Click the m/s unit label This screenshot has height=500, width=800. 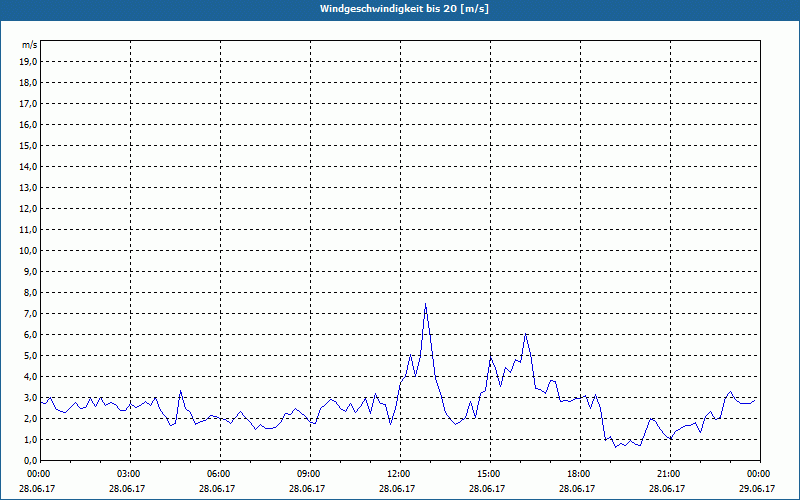(x=30, y=45)
